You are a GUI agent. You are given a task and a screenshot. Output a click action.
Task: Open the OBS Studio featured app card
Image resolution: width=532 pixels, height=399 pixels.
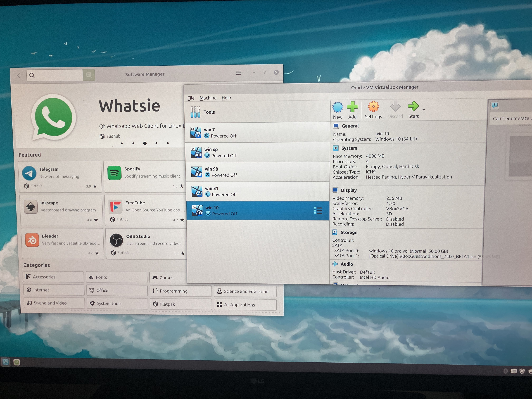pyautogui.click(x=146, y=244)
